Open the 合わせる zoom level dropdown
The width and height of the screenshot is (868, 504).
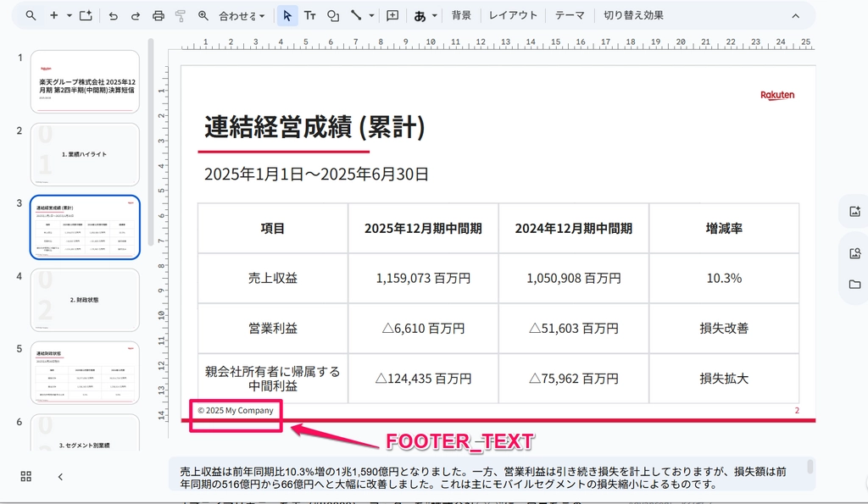tap(242, 15)
